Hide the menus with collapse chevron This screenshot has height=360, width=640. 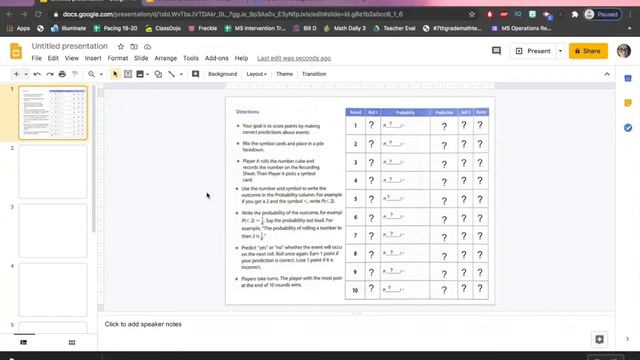click(607, 74)
